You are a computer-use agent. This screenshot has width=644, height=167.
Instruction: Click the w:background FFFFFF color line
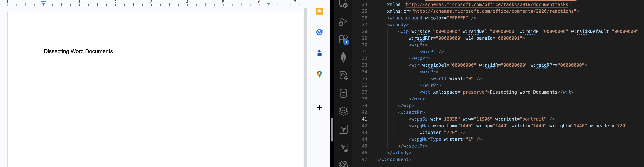(432, 18)
